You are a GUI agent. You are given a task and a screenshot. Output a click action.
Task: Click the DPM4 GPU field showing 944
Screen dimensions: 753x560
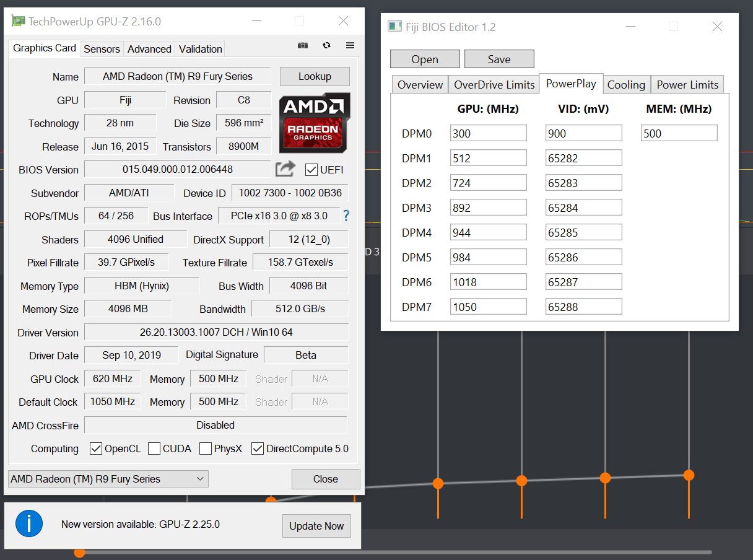[489, 232]
